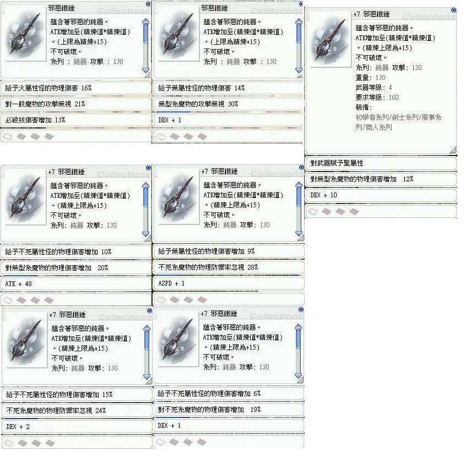Click the 無型系魔物的攻擊無視 30% row

(x=228, y=104)
